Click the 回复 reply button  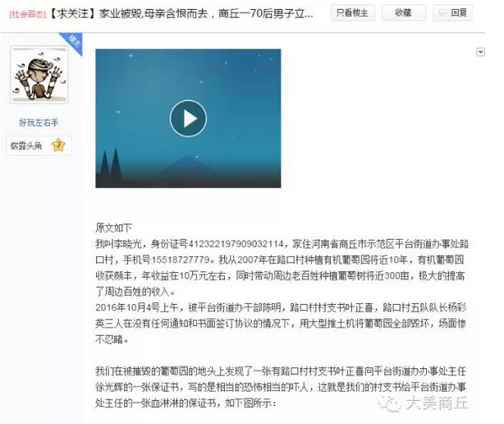(452, 13)
